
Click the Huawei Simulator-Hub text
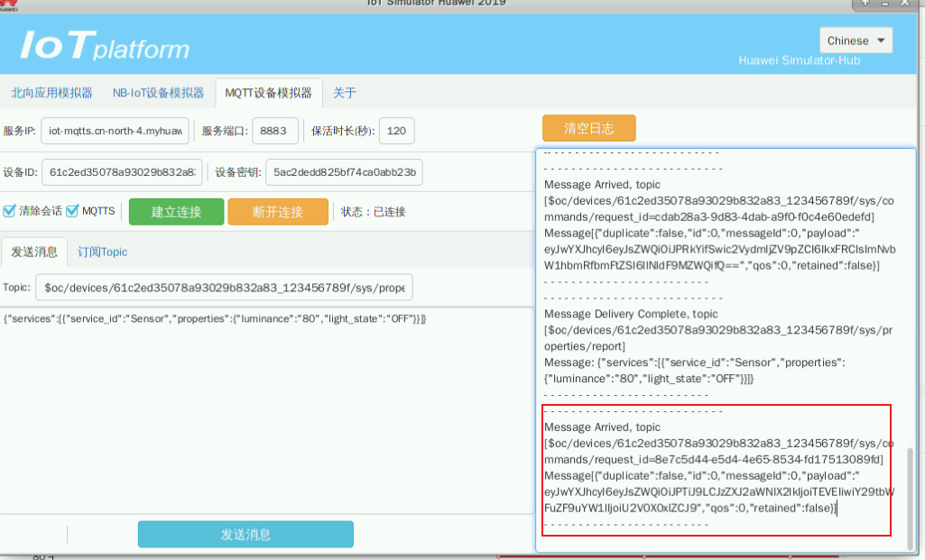[800, 60]
